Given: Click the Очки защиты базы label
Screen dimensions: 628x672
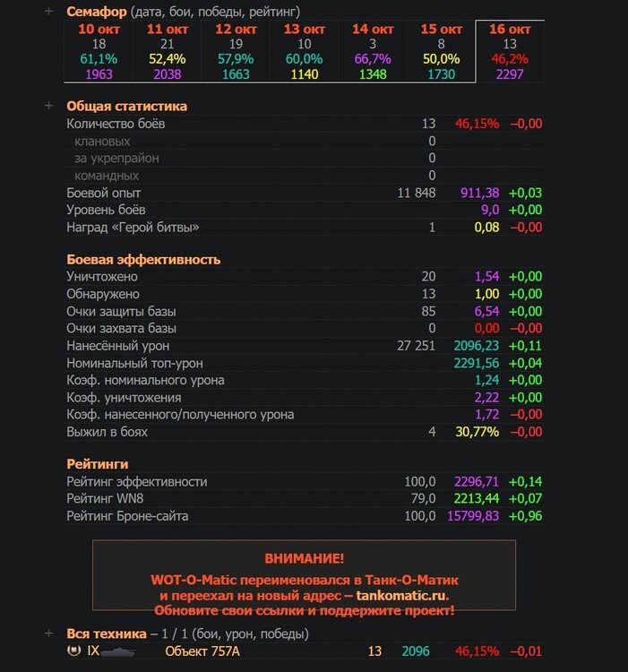Looking at the screenshot, I should click(121, 311).
